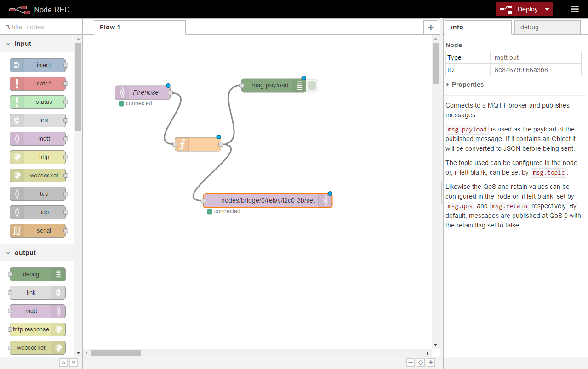The height and width of the screenshot is (369, 588).
Task: Click connected status under relay mqtt node
Action: coord(223,211)
